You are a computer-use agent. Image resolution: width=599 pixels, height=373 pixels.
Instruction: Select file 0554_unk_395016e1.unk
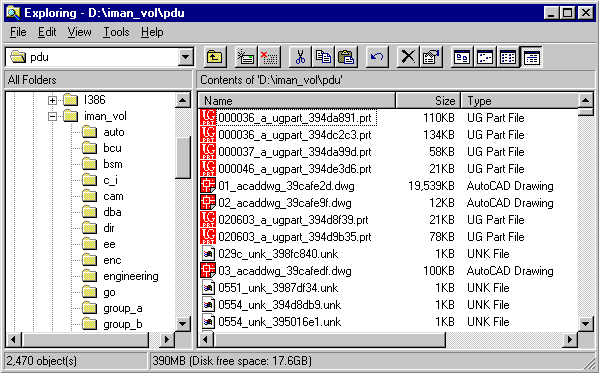(x=280, y=322)
